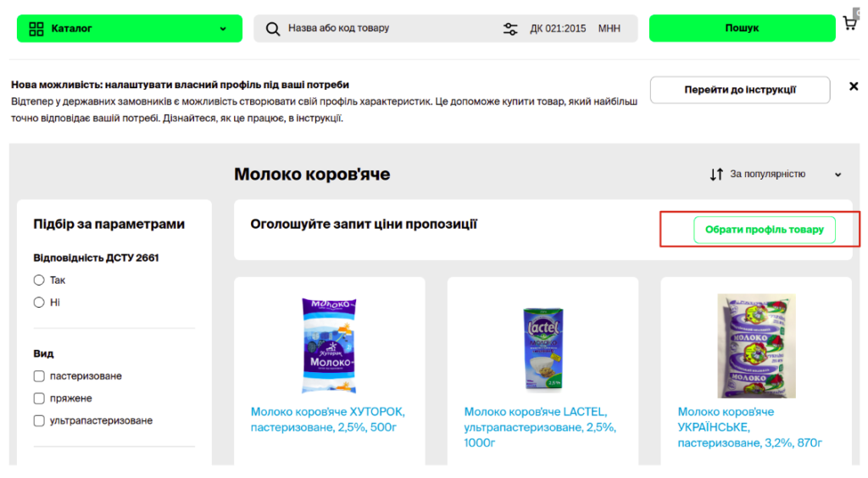
Task: Click the search magnifier icon
Action: pyautogui.click(x=273, y=29)
